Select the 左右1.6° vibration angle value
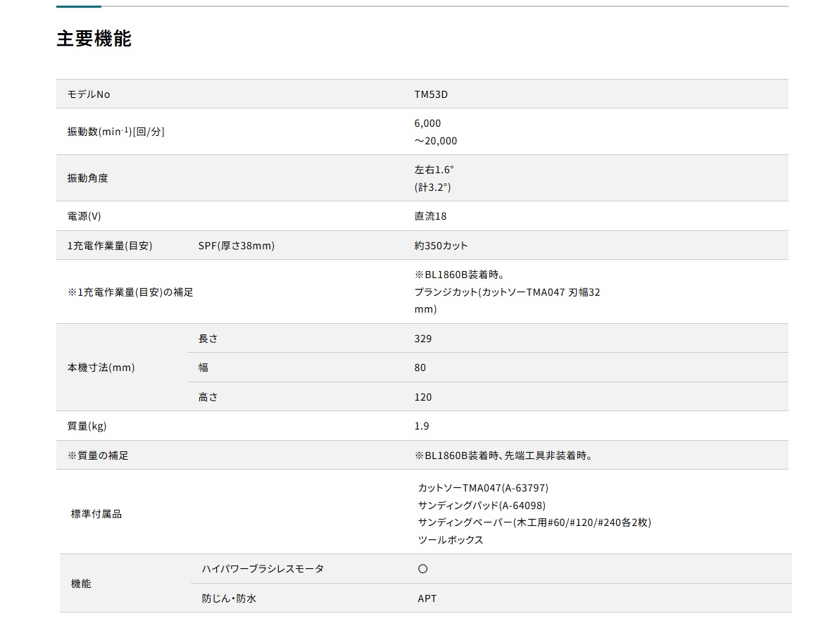The height and width of the screenshot is (633, 840). tap(434, 170)
